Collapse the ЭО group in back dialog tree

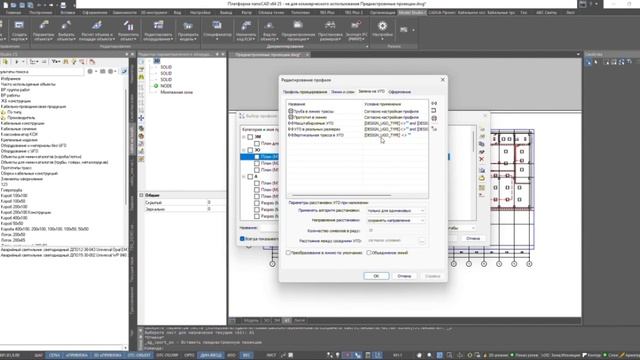coord(244,150)
